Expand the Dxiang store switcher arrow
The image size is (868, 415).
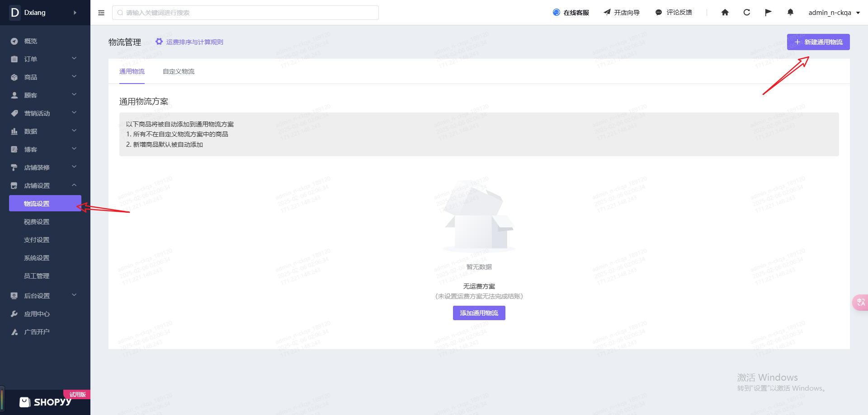(x=75, y=13)
